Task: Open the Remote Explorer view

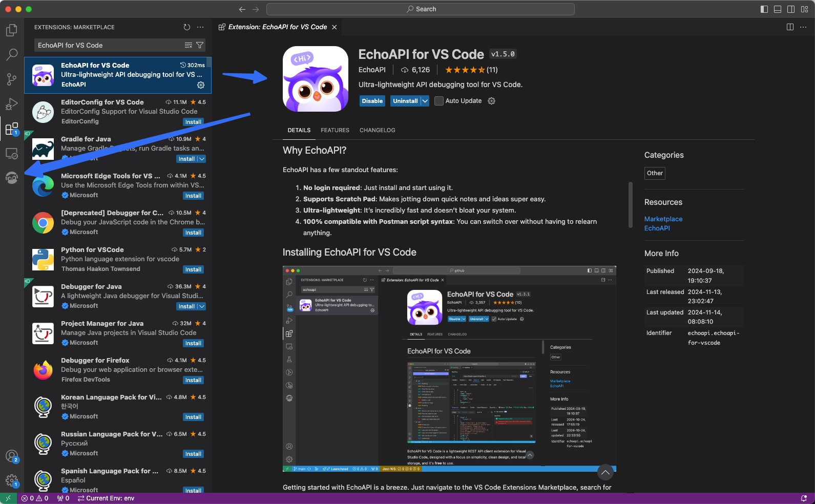Action: [x=12, y=153]
